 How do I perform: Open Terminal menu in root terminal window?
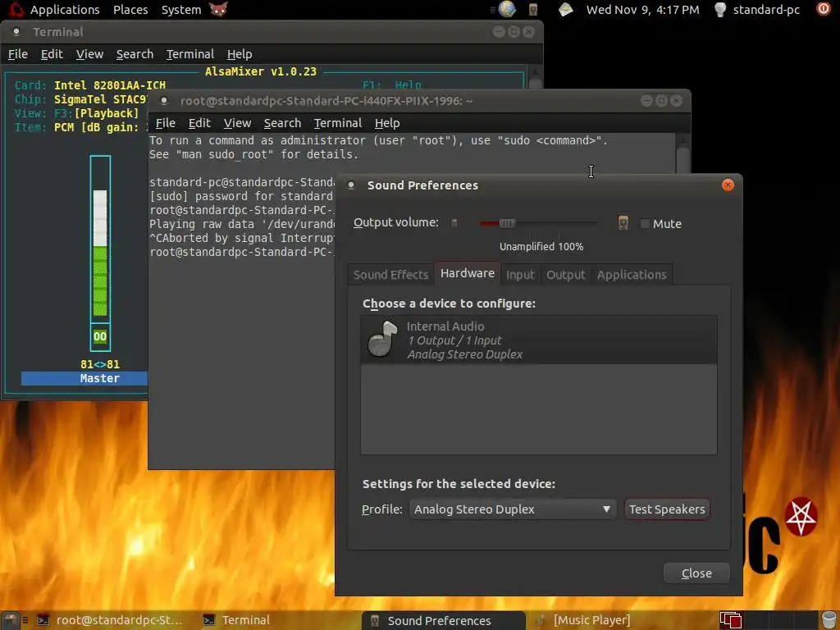click(x=337, y=123)
